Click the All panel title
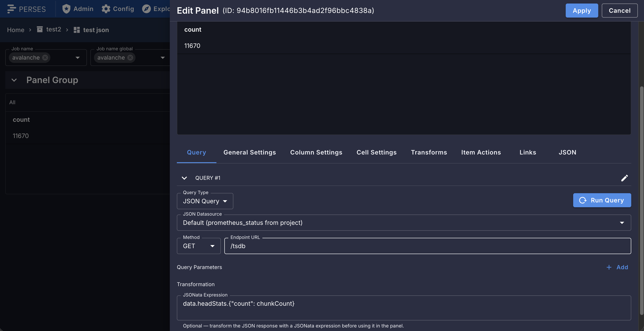The height and width of the screenshot is (331, 644). (x=12, y=102)
